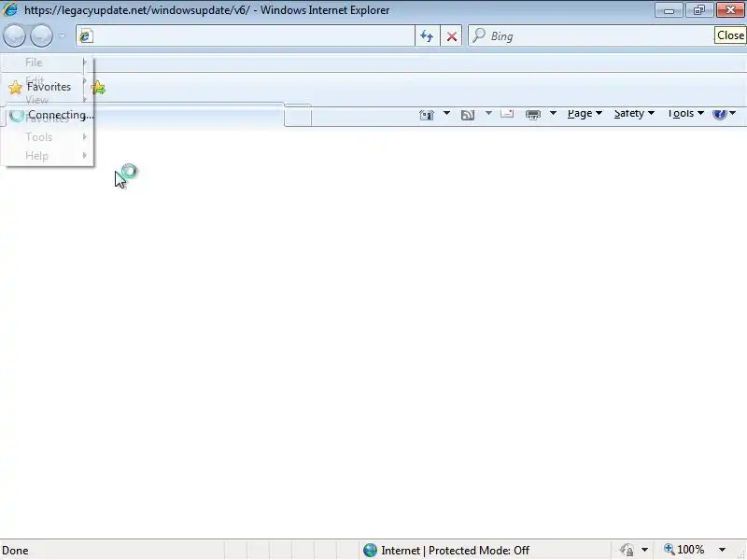This screenshot has width=747, height=560.
Task: Open the recent pages dropdown arrow
Action: tap(62, 35)
